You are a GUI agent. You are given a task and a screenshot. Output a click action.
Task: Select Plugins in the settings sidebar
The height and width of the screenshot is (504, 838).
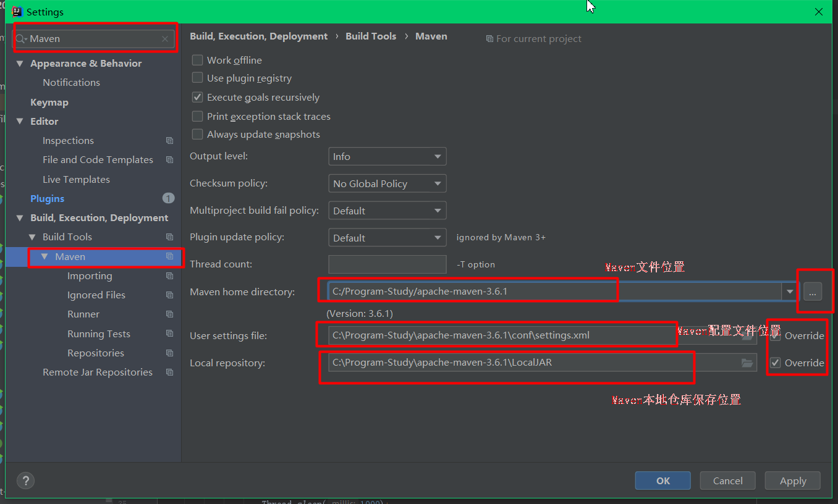(x=48, y=198)
